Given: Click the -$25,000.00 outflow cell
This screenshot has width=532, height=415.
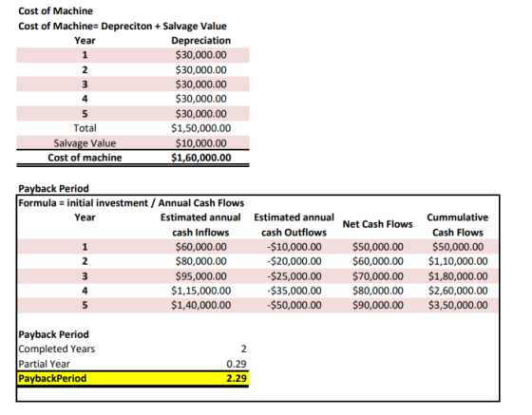Looking at the screenshot, I should (294, 276).
